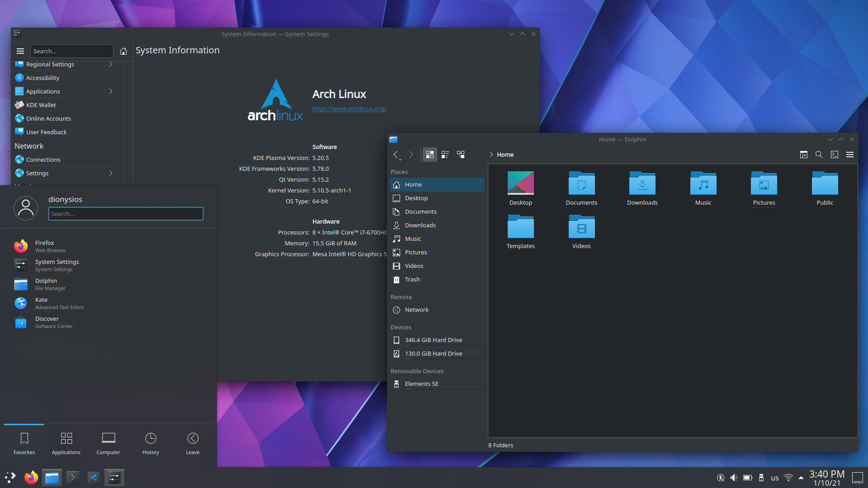Expand Network Settings submenu arrow
Screen dimensions: 868x488
pyautogui.click(x=111, y=173)
